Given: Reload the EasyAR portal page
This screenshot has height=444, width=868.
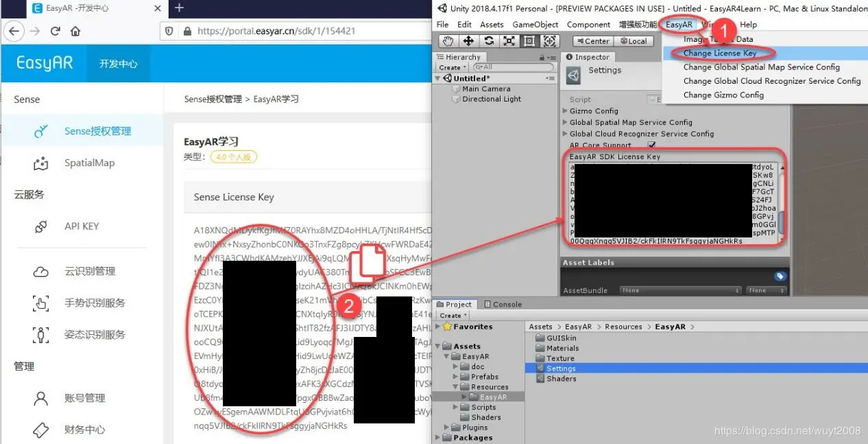Looking at the screenshot, I should pos(56,31).
